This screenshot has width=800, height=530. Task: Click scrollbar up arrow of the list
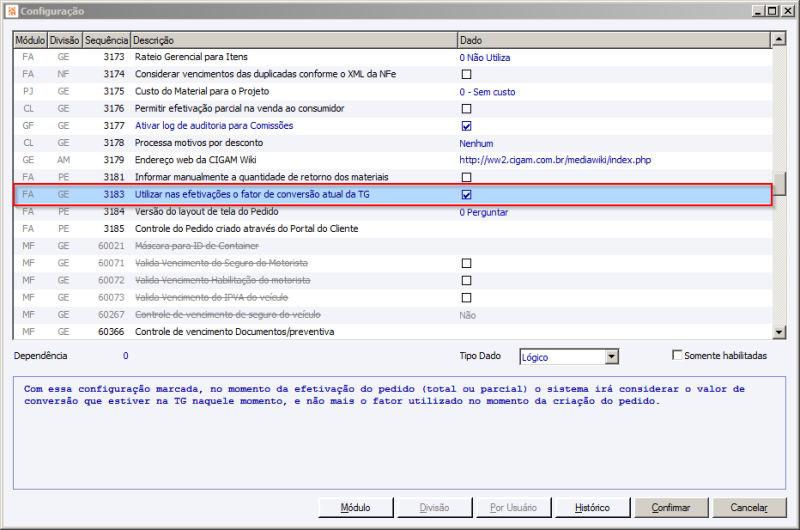pyautogui.click(x=779, y=39)
